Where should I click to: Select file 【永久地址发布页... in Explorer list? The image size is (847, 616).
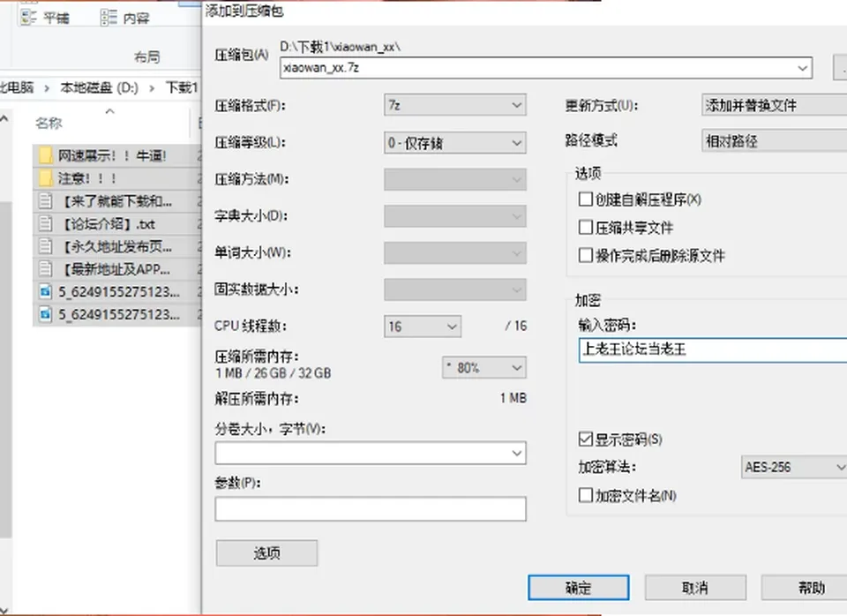pos(116,246)
